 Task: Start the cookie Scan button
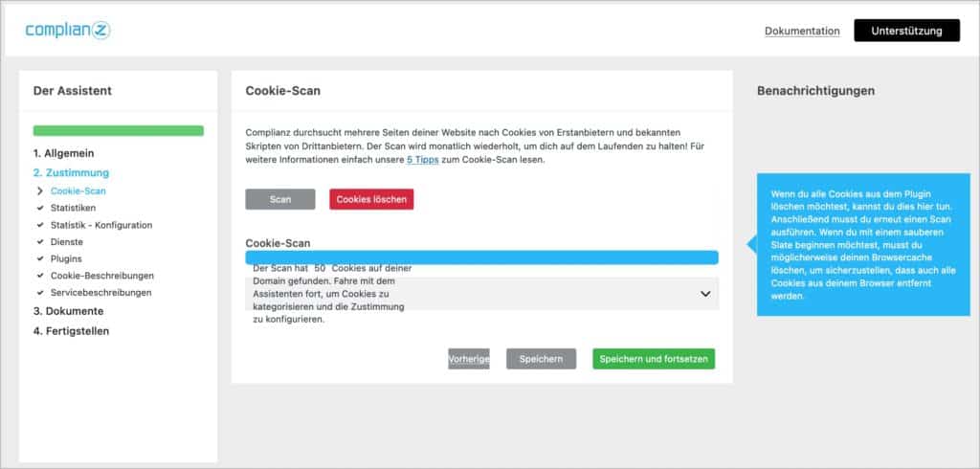point(280,199)
